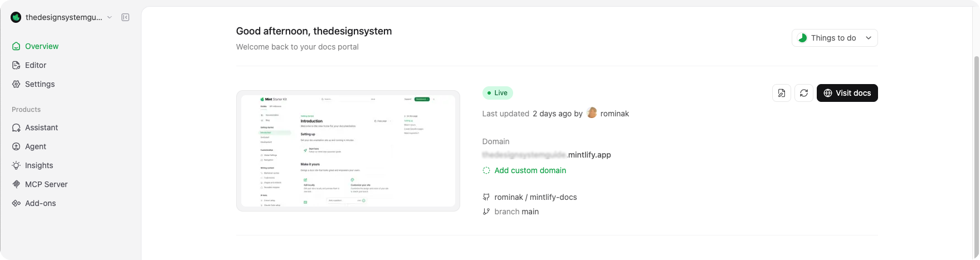980x260 pixels.
Task: Click the '2 days ago by' text
Action: (x=558, y=114)
